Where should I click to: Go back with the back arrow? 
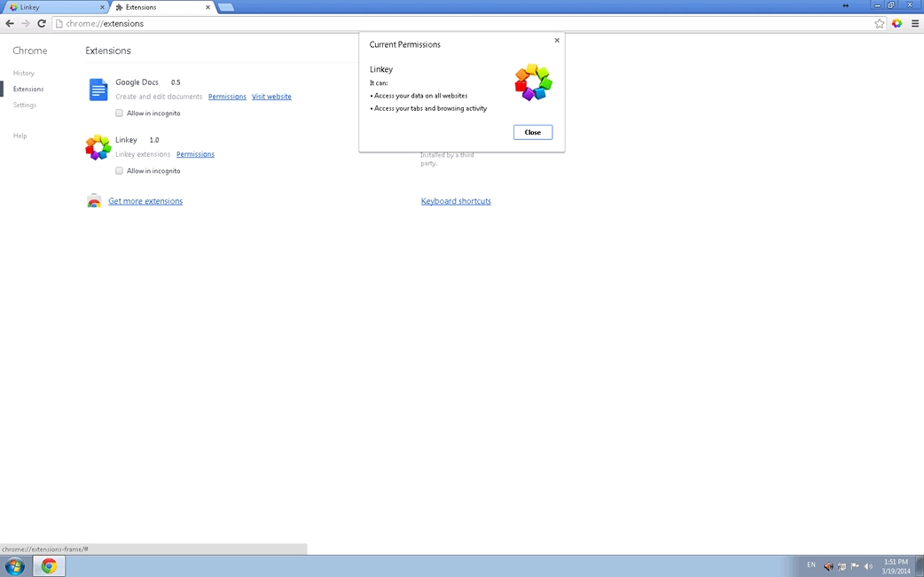(x=10, y=24)
